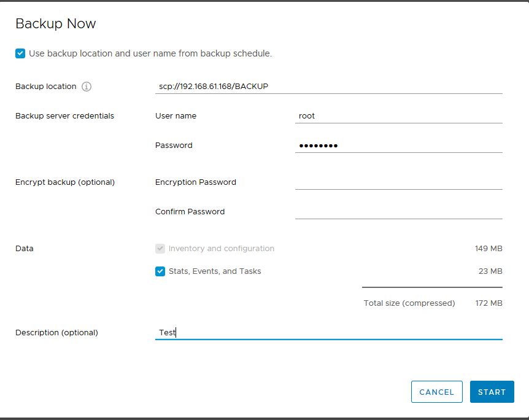
Task: Uncheck use backup location from schedule checkbox
Action: 20,53
